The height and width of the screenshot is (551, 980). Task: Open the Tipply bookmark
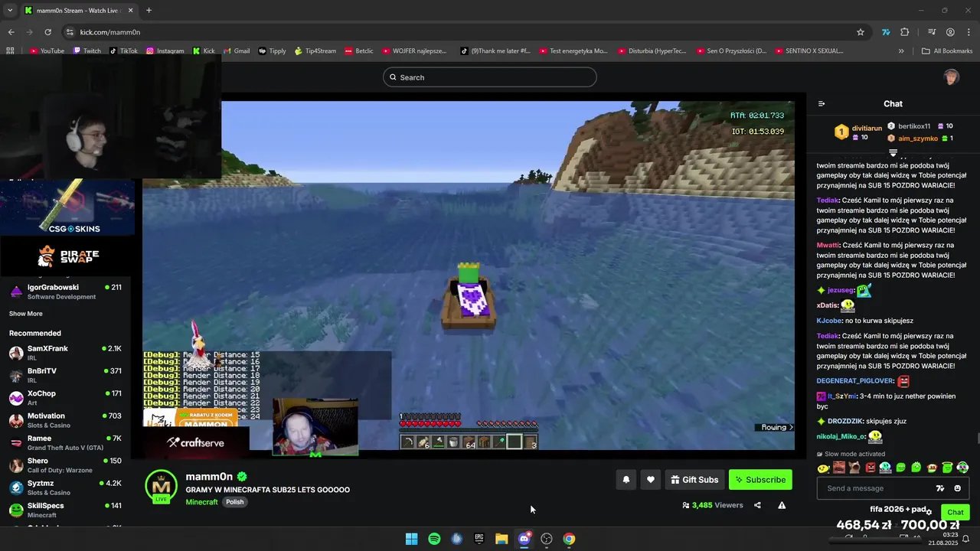[273, 51]
